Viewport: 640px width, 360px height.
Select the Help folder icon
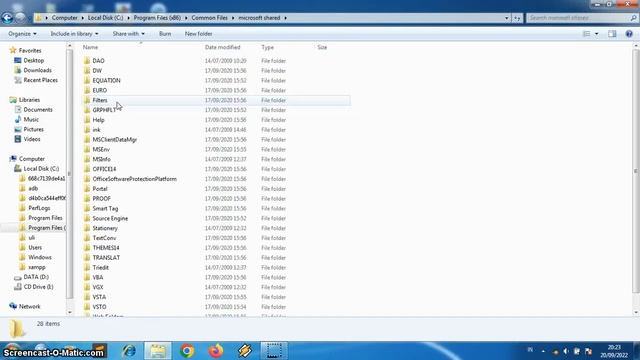click(87, 120)
